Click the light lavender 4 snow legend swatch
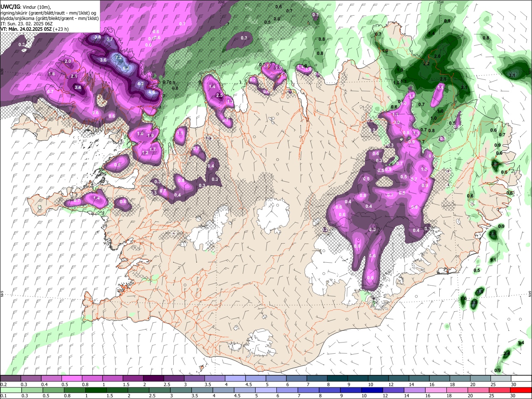 (234, 379)
